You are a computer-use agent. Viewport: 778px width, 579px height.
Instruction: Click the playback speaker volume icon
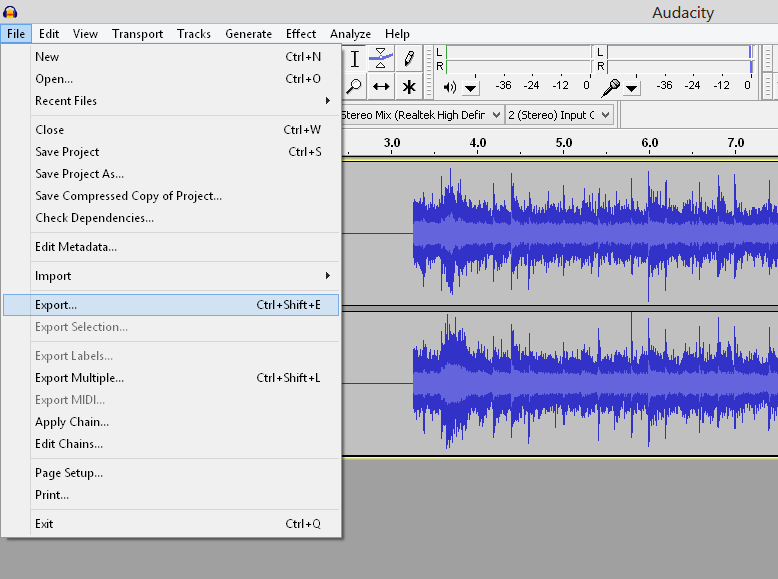[450, 88]
